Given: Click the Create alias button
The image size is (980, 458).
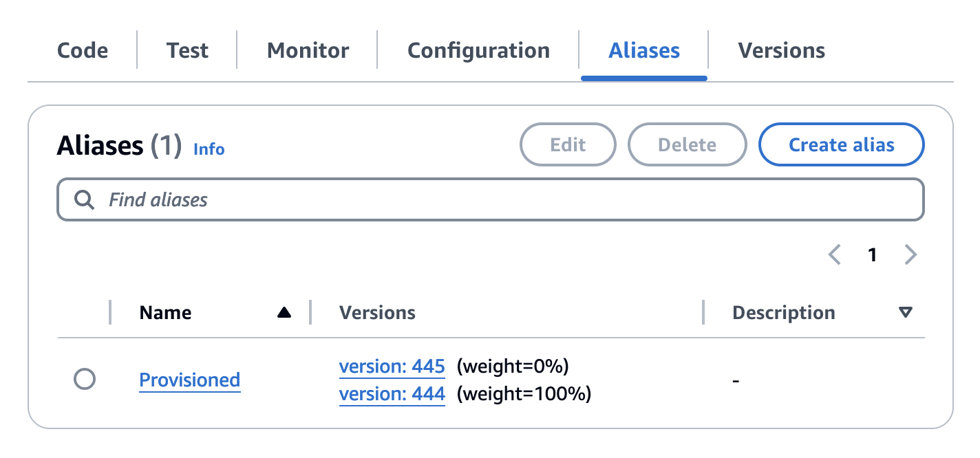Looking at the screenshot, I should (x=840, y=144).
